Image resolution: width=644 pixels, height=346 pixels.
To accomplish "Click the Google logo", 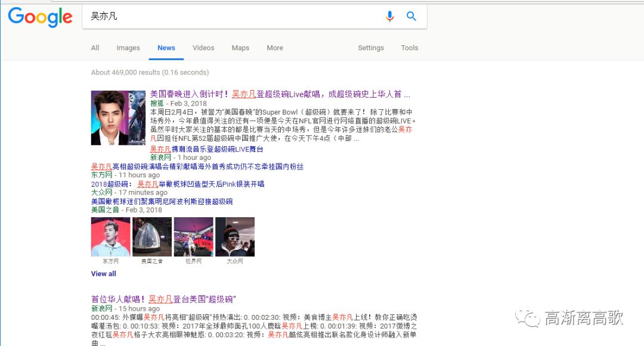I will (x=41, y=17).
